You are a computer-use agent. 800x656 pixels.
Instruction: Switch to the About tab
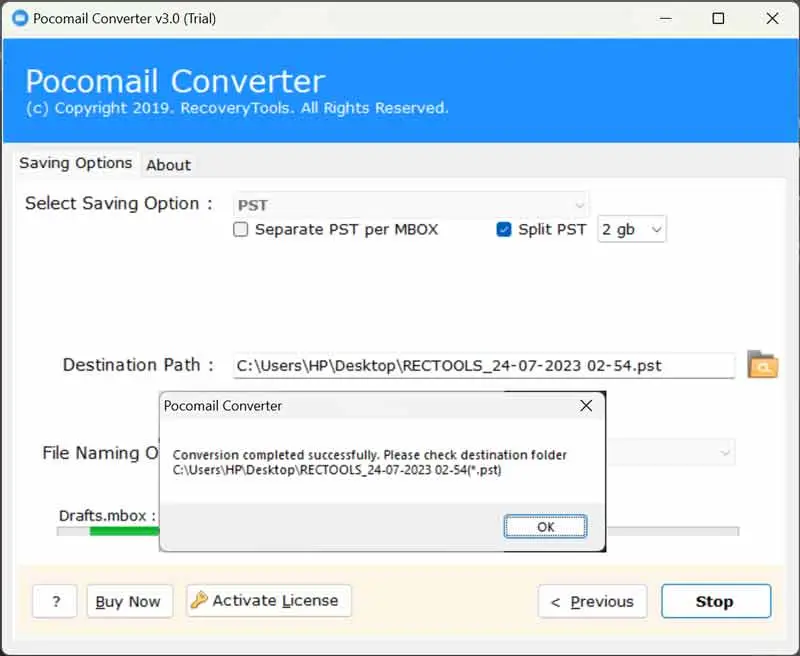[x=168, y=165]
